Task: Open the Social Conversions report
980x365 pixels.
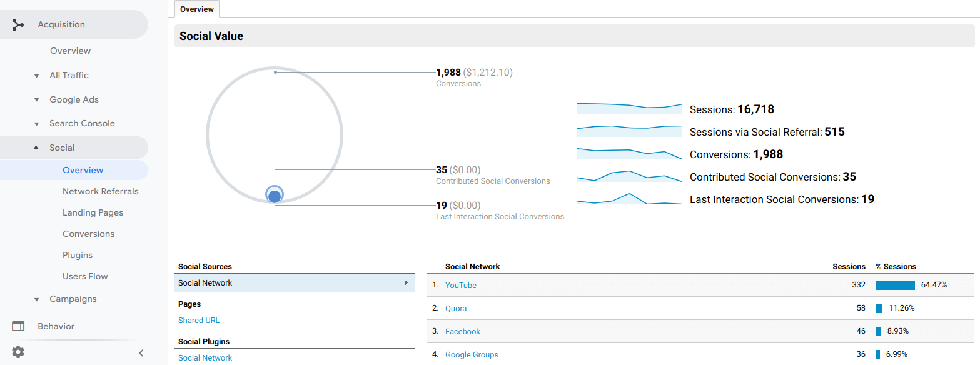Action: click(88, 234)
